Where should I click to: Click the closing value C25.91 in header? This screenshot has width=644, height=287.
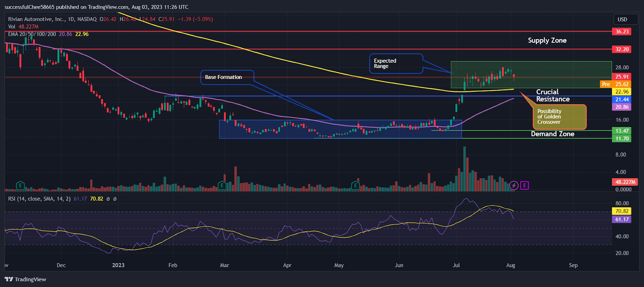point(166,19)
